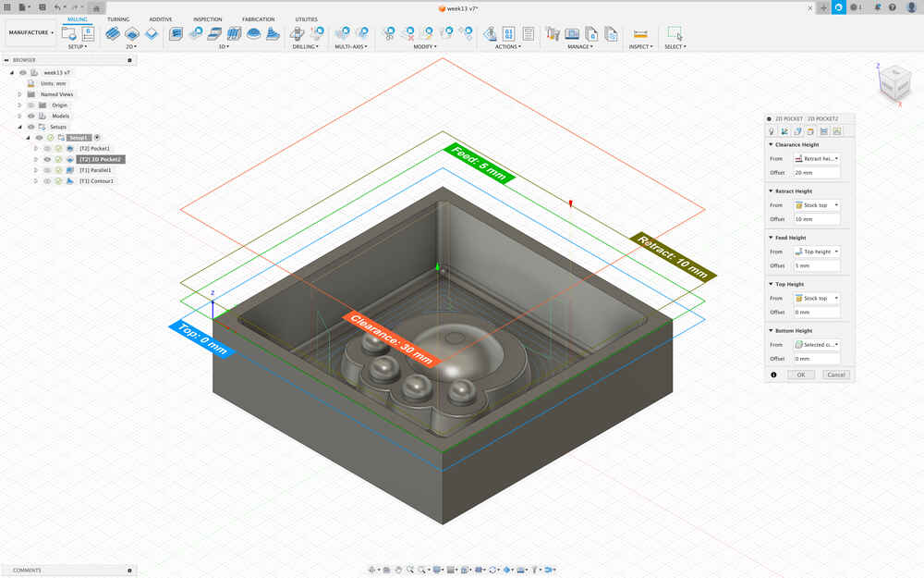The width and height of the screenshot is (924, 578).
Task: Open the Notifications bell icon
Action: click(878, 7)
